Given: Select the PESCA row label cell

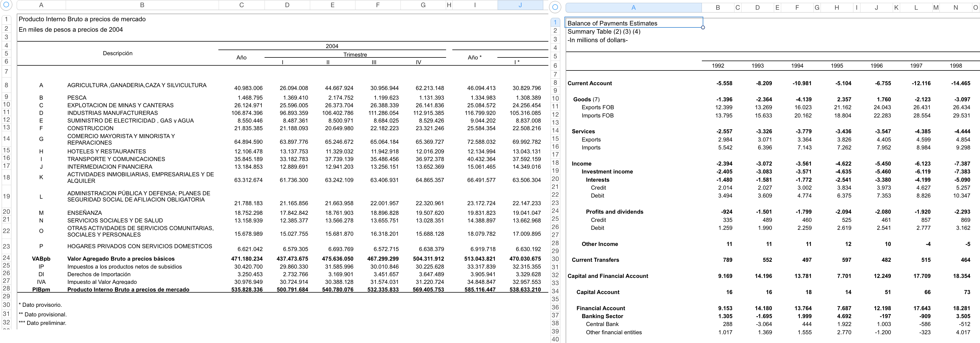Looking at the screenshot, I should tap(77, 98).
